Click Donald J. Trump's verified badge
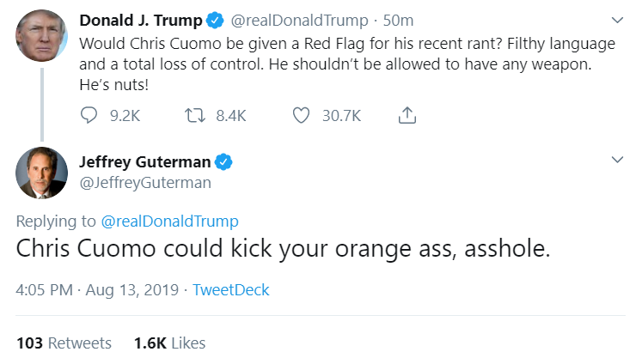 [215, 21]
